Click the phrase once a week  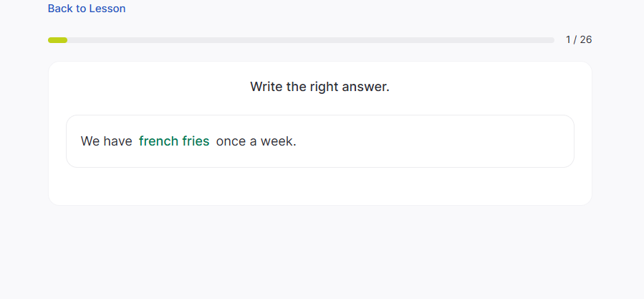[x=256, y=141]
